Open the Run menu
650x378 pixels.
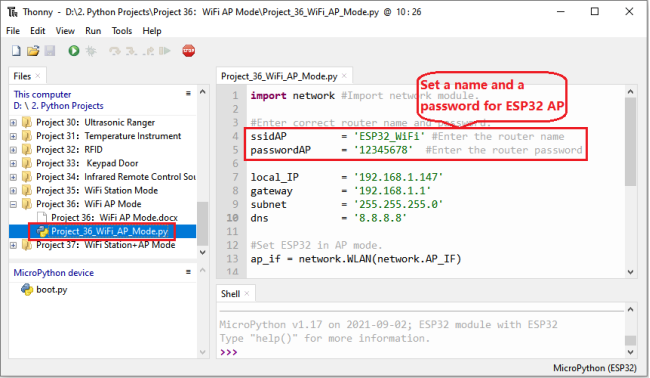(93, 31)
